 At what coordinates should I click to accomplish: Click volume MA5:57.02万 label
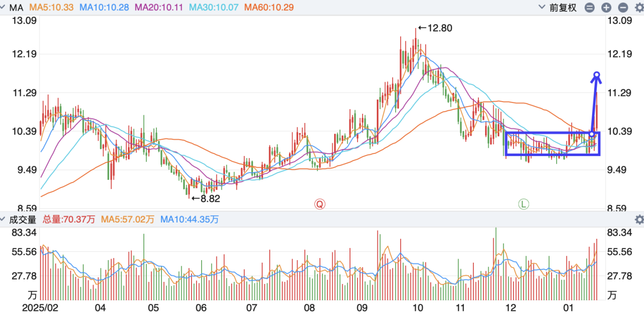[127, 219]
